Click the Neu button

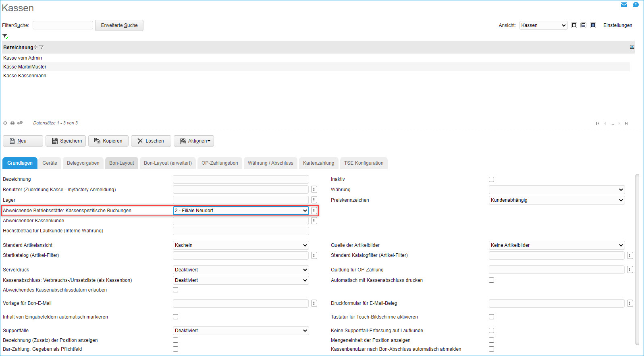point(23,141)
